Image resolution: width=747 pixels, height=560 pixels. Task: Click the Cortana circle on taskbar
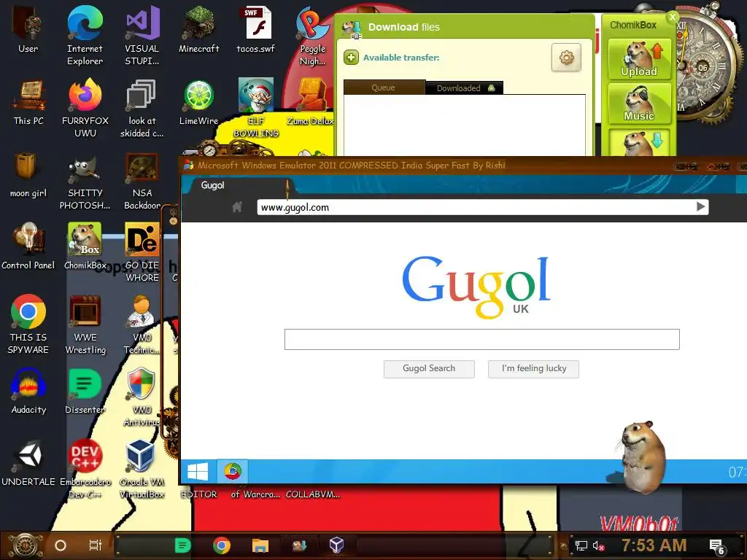(x=61, y=545)
